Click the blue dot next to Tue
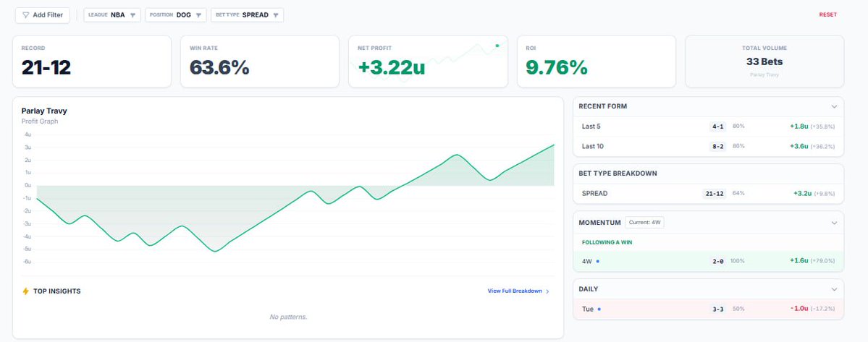The width and height of the screenshot is (868, 342). (x=599, y=309)
